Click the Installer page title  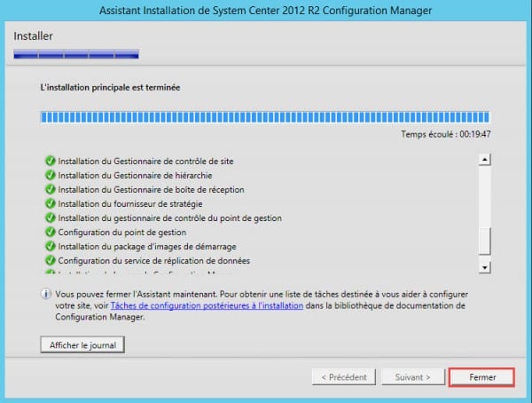coord(34,36)
